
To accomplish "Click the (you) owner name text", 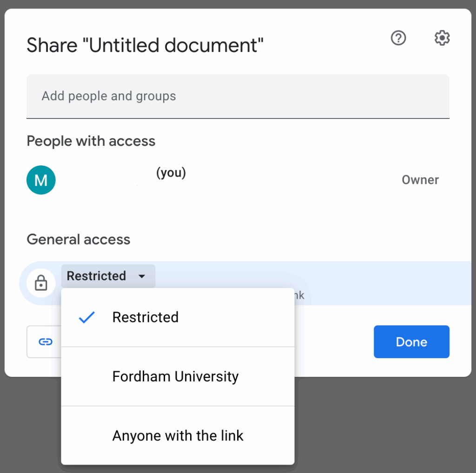I will pos(171,173).
